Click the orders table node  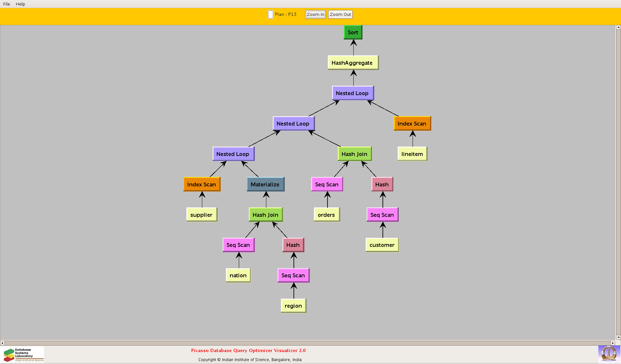[x=327, y=215]
